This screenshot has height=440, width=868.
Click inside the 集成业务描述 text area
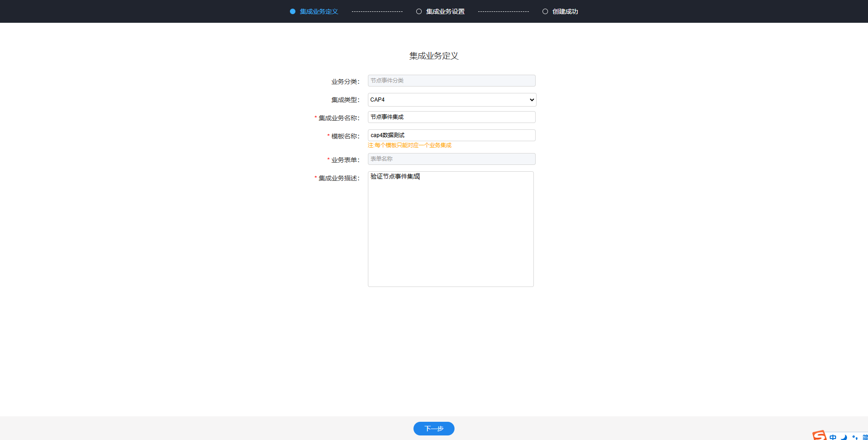(x=451, y=229)
